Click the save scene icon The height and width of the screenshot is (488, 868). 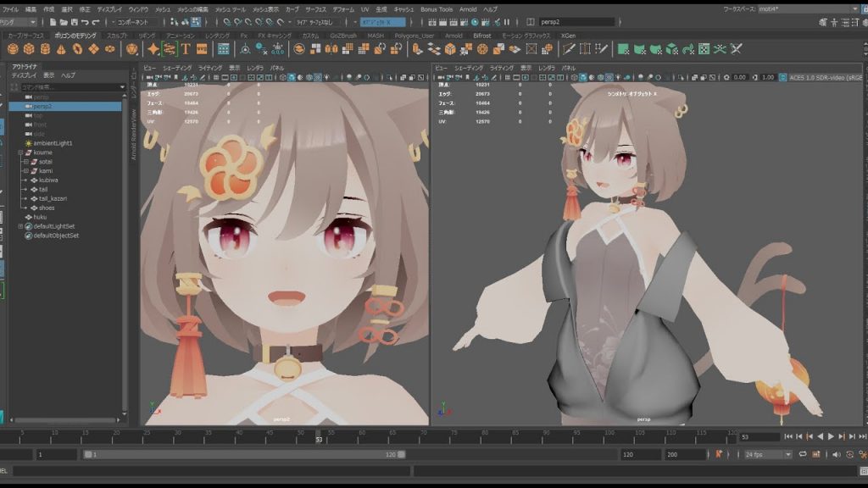pos(74,22)
